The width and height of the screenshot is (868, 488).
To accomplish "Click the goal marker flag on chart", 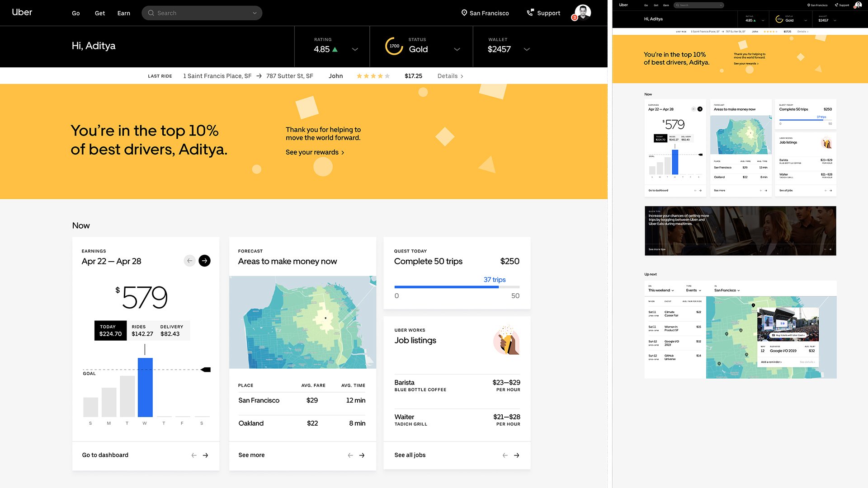I will 206,370.
